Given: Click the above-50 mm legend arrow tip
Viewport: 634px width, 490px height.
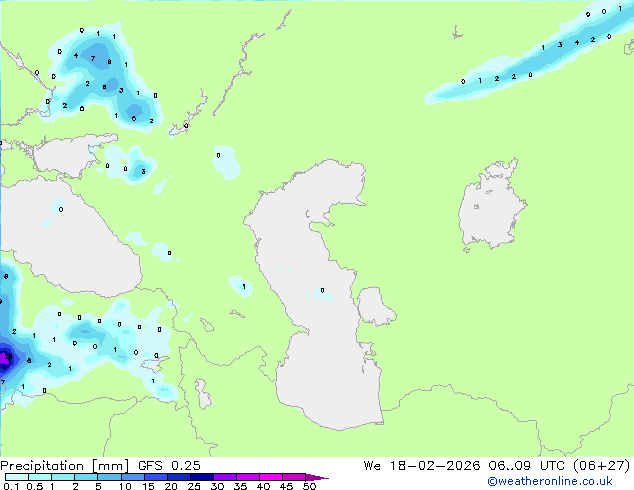Looking at the screenshot, I should (x=317, y=477).
